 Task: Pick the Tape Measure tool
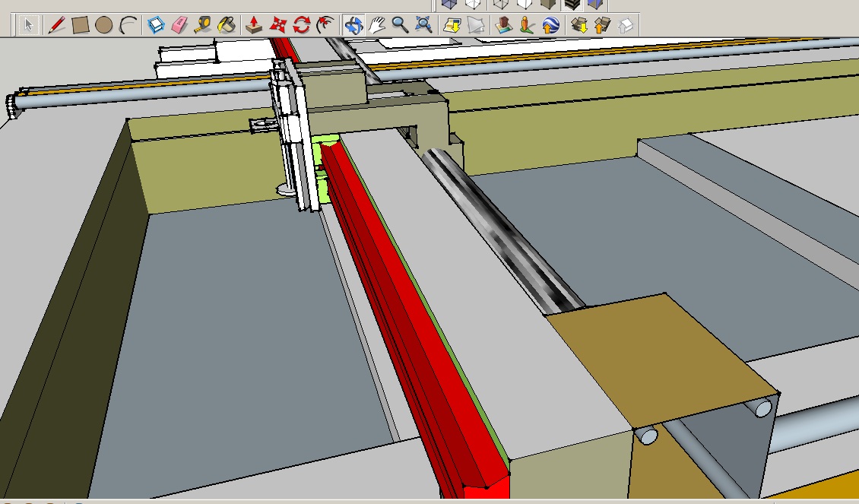(203, 24)
